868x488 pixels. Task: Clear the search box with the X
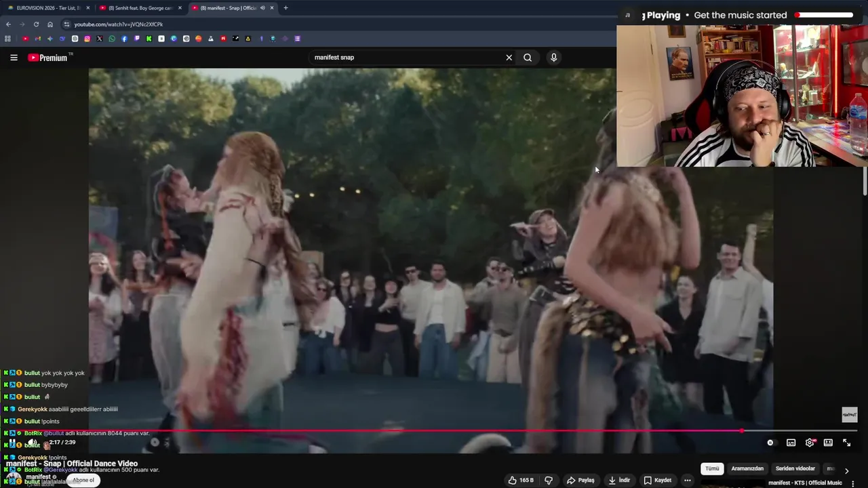coord(509,58)
